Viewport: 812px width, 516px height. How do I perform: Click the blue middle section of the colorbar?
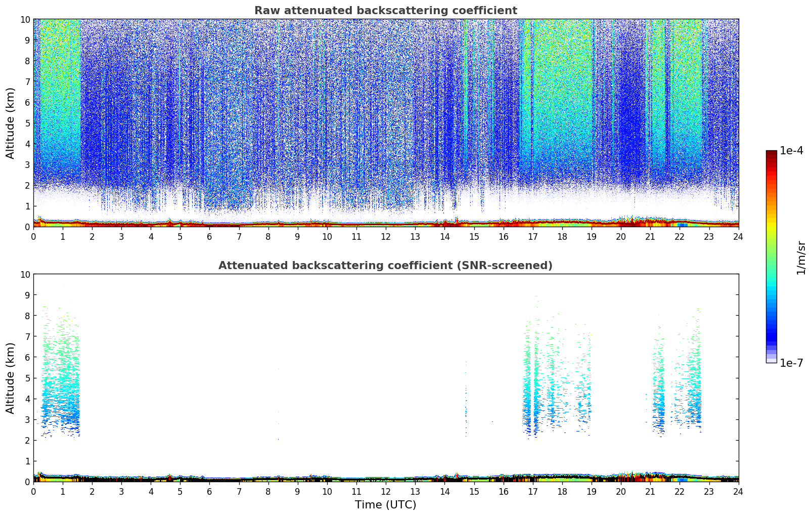click(x=771, y=324)
